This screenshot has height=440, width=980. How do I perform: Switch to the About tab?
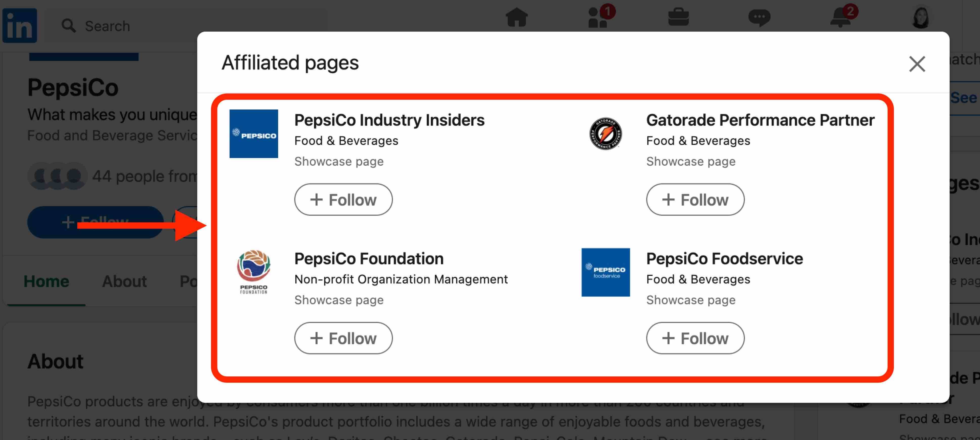click(124, 281)
